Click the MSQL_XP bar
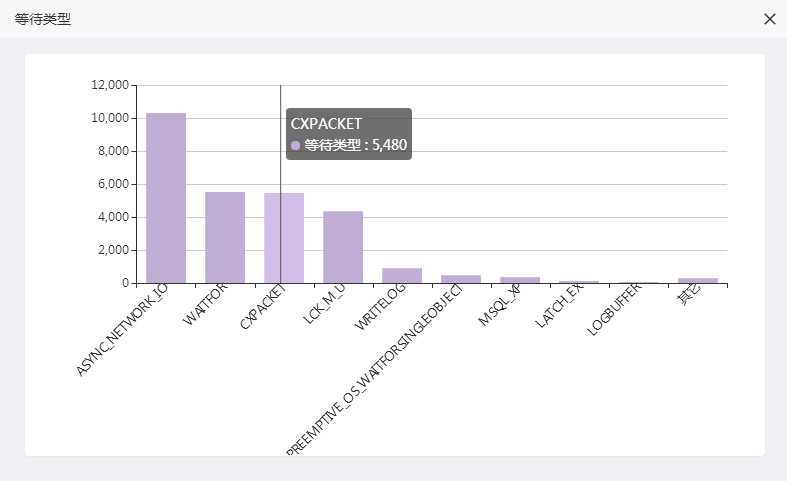The height and width of the screenshot is (481, 787). (520, 280)
